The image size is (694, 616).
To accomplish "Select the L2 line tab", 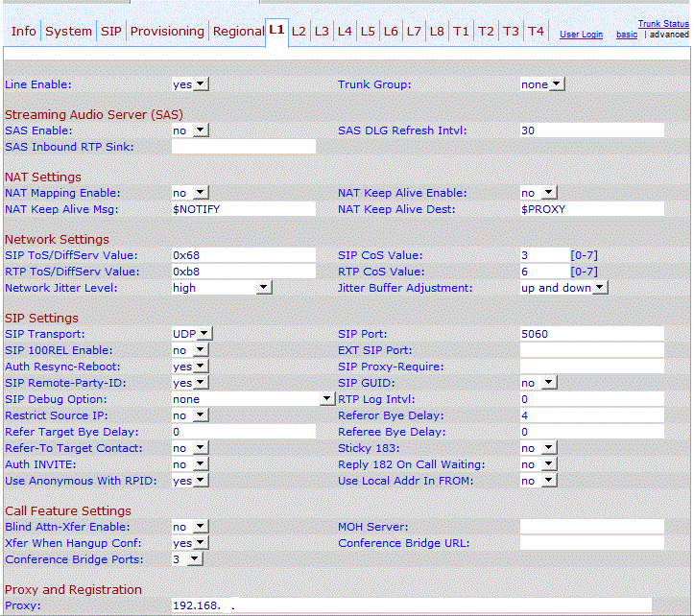I will 299,32.
